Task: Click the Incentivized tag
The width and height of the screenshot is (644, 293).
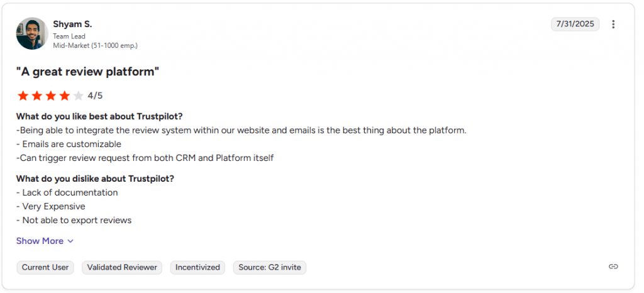Action: click(197, 267)
